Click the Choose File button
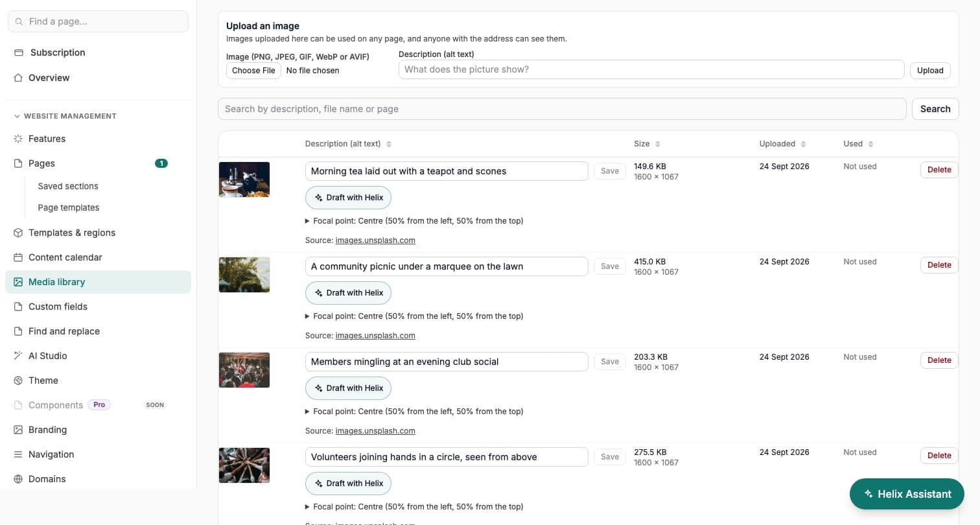 point(253,71)
